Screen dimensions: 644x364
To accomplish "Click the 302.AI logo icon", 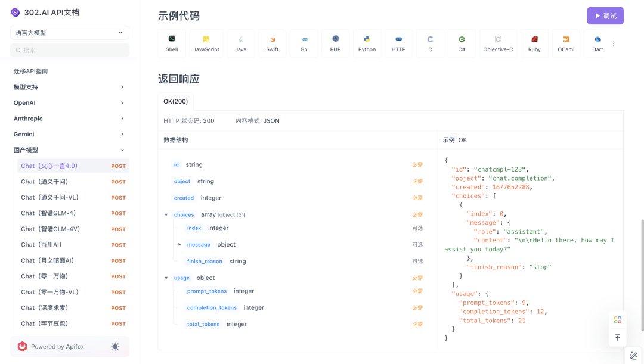I will pyautogui.click(x=15, y=13).
